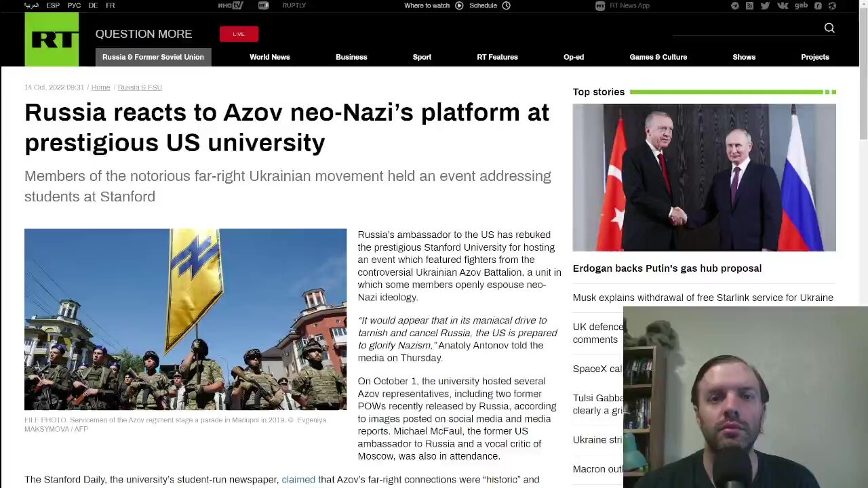Viewport: 868px width, 488px height.
Task: Open Russia & Former Soviet Union tab
Action: click(x=153, y=57)
